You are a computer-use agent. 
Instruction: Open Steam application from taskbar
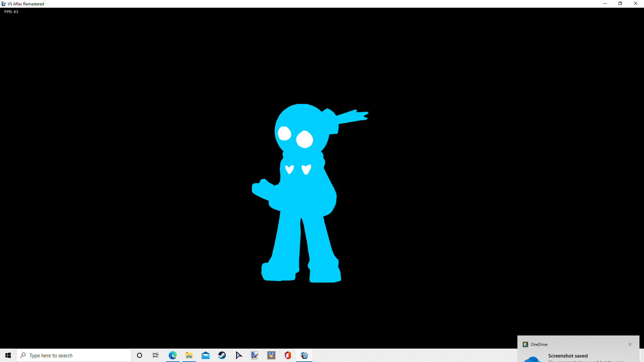222,355
